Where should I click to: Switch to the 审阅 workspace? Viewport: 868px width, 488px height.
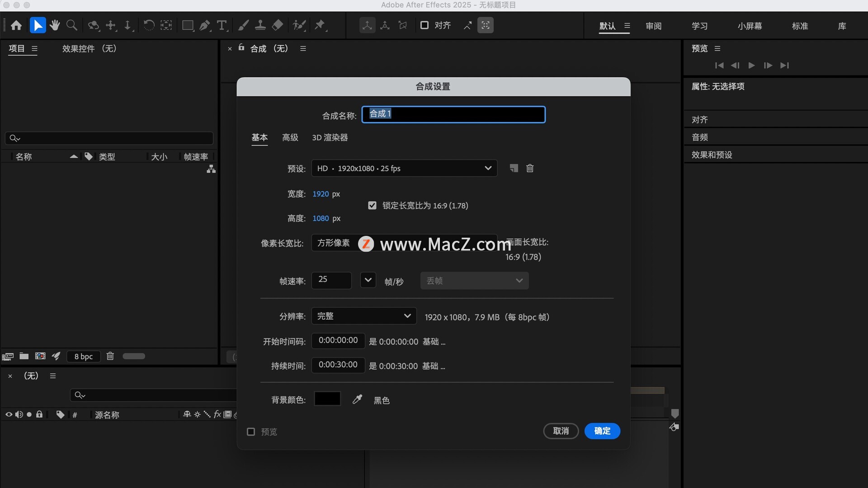click(x=654, y=26)
